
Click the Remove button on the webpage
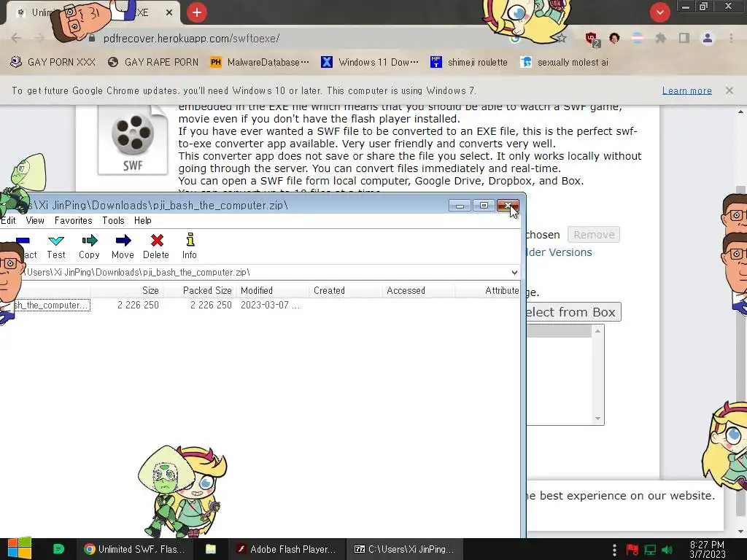(594, 235)
